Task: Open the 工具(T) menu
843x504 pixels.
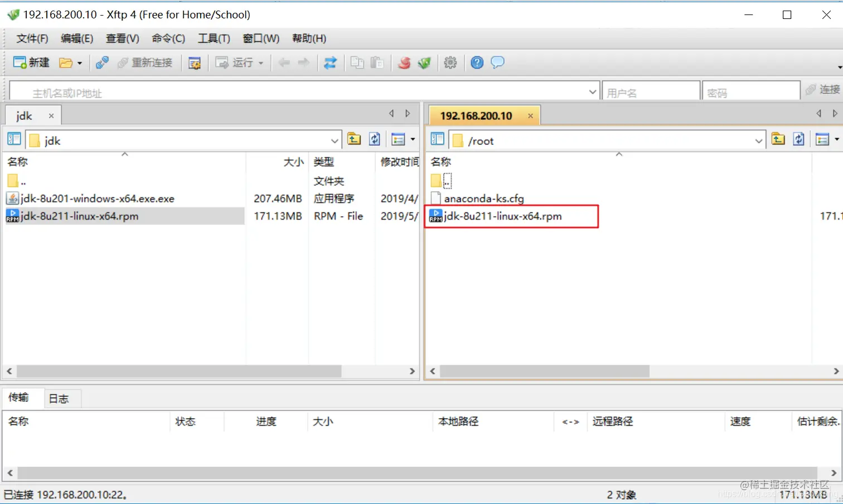Action: tap(214, 38)
